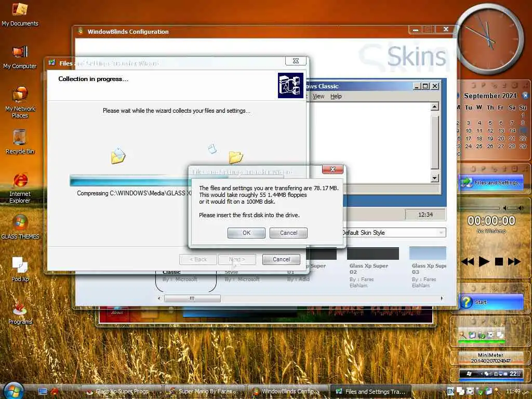Click scroll down arrow in Classic preview
Screen dimensions: 532x399
tap(435, 178)
